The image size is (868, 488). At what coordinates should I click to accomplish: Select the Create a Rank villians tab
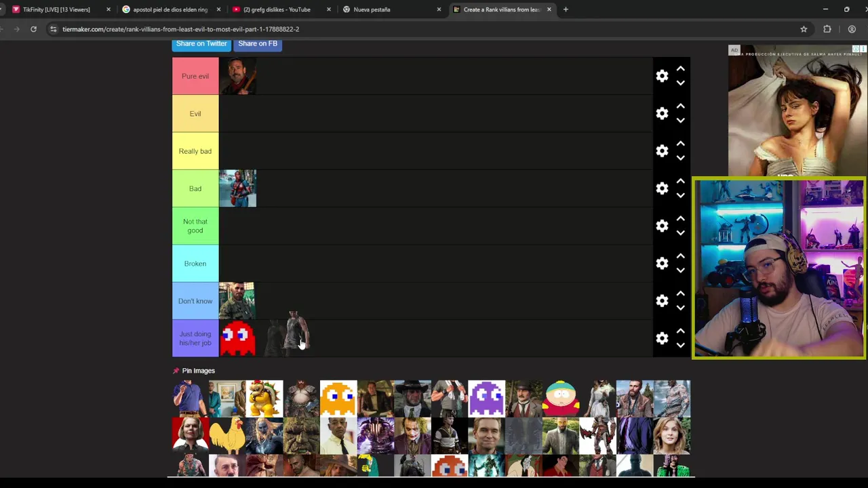point(502,9)
